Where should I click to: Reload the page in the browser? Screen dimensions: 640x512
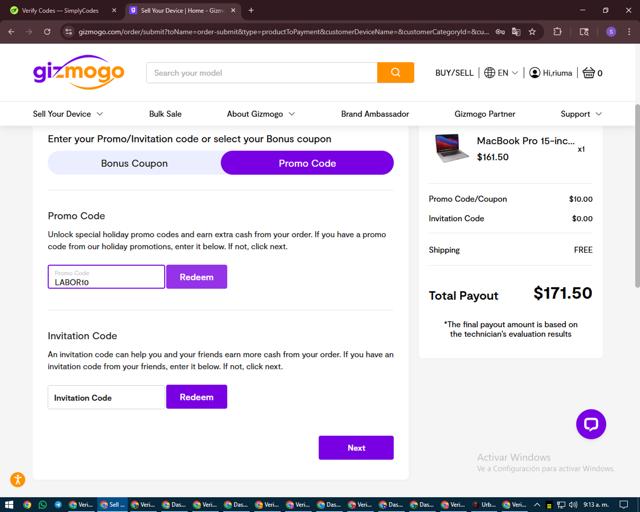click(x=47, y=32)
